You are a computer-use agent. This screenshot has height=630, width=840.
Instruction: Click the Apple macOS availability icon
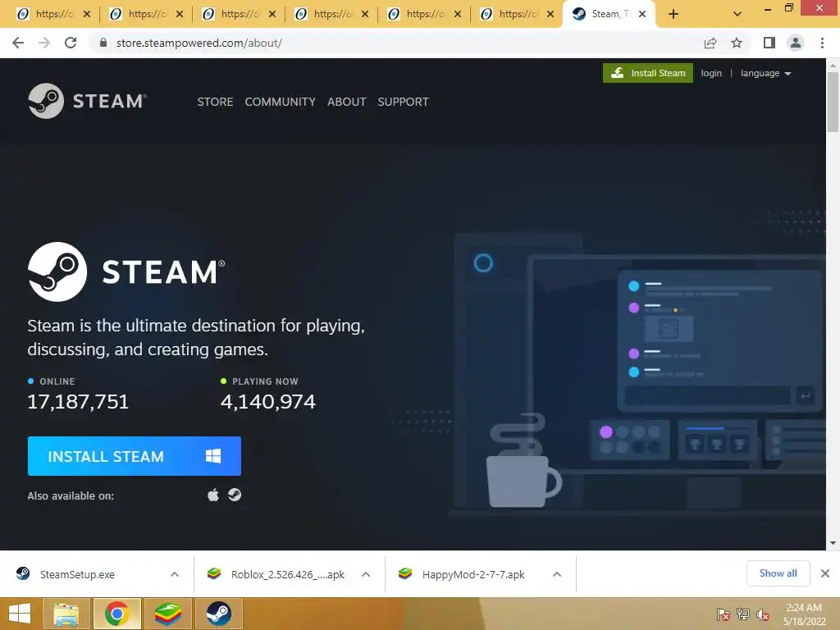pos(213,495)
